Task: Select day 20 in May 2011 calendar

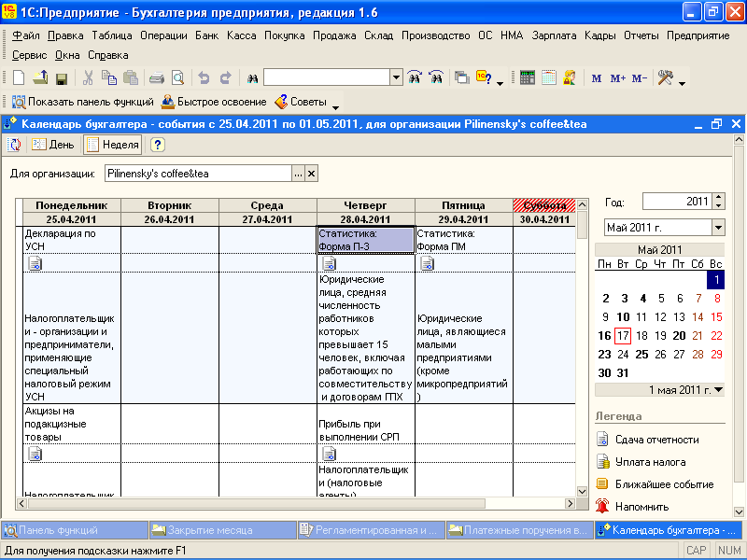Action: pos(679,336)
